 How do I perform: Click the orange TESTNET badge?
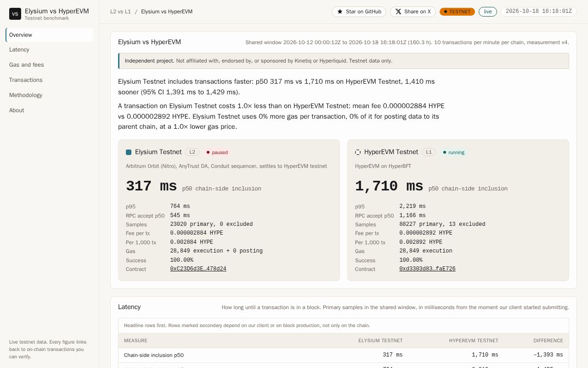point(457,11)
